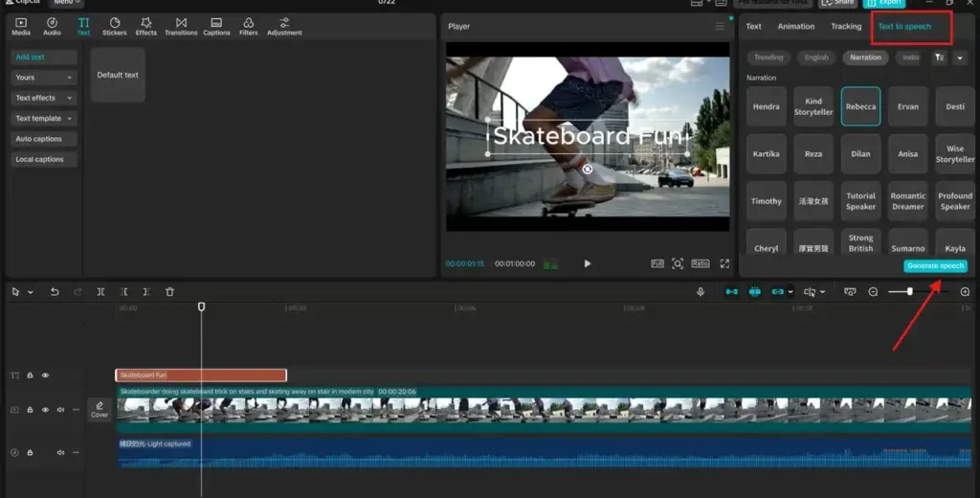Open Auto captions

tap(44, 139)
